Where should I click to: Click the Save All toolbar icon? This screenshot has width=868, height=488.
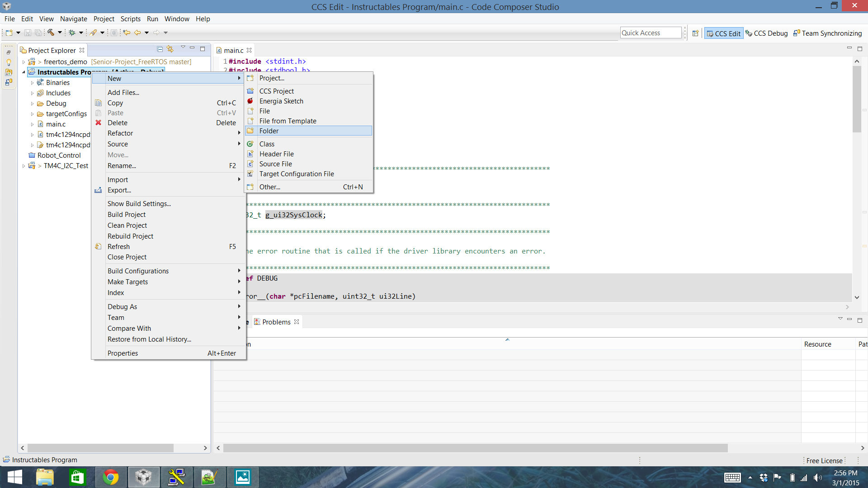click(x=38, y=33)
